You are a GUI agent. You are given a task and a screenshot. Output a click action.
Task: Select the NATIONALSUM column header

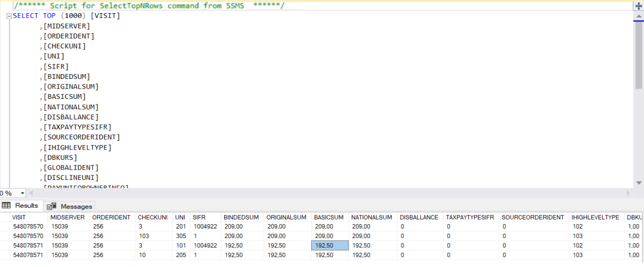click(x=373, y=217)
